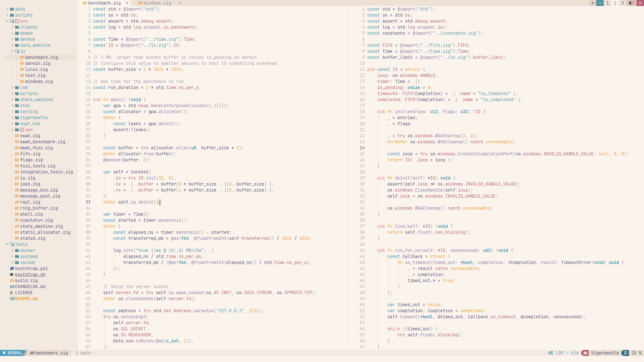Open test.zig in the file tree
This screenshot has width=644, height=362.
[x=35, y=75]
